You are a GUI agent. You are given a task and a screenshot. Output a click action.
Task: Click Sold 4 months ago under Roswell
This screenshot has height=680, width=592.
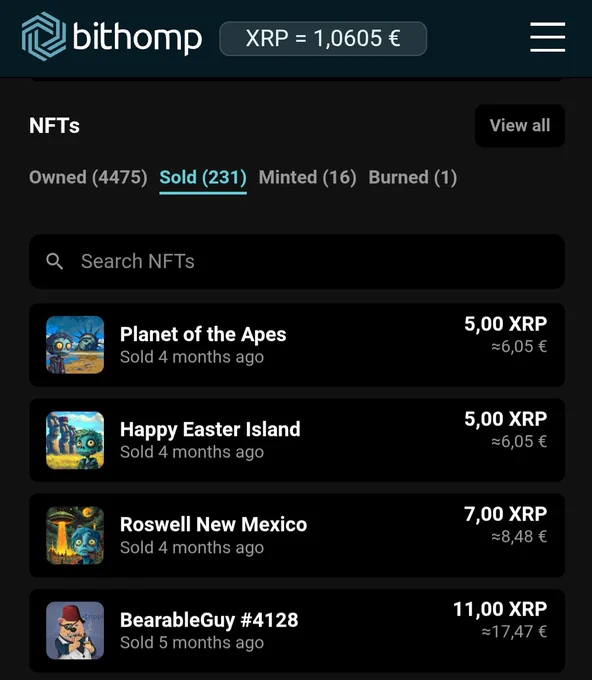[x=192, y=548]
